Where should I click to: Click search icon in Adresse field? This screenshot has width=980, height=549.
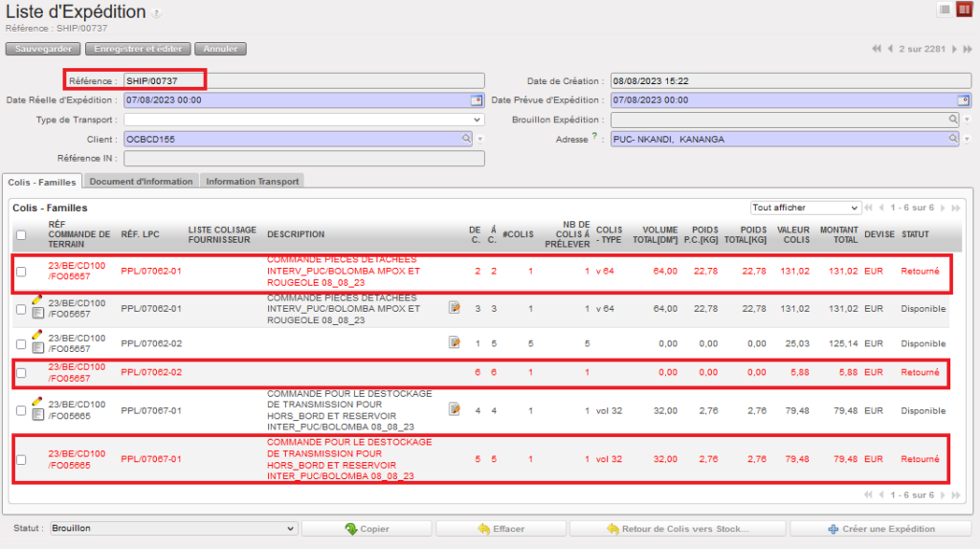pyautogui.click(x=953, y=139)
